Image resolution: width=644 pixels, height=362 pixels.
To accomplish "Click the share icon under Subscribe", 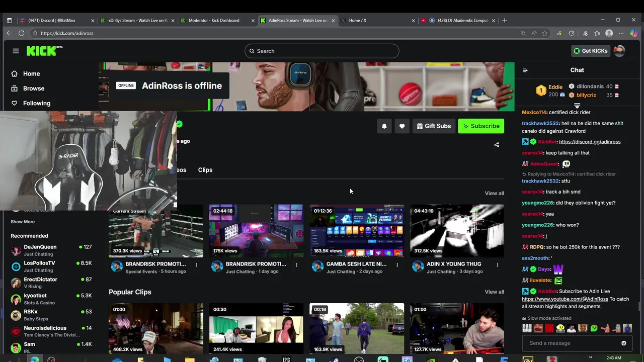I will pos(497,145).
